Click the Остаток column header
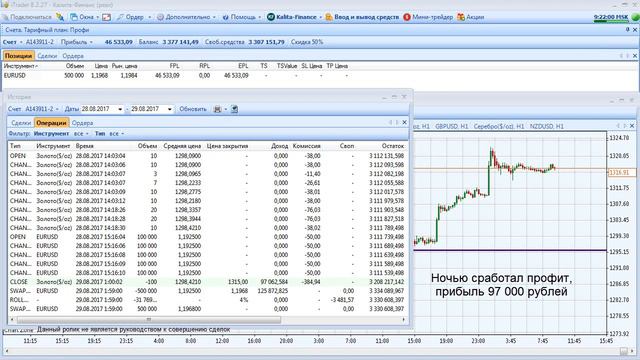Screen dimensions: 640x360 click(393, 146)
